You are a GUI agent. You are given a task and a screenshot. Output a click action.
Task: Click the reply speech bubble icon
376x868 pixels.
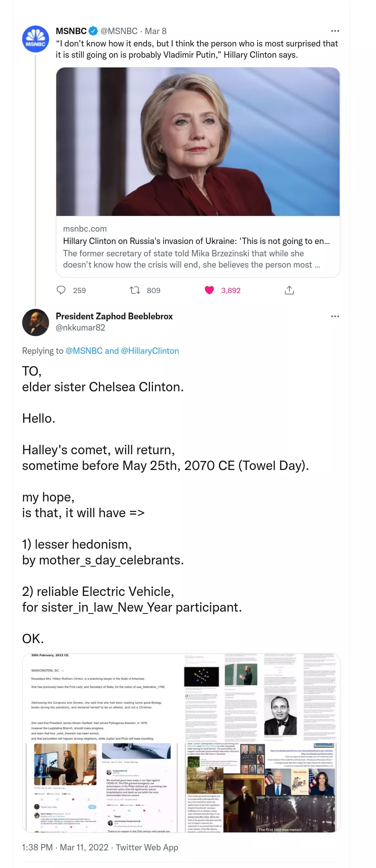(x=61, y=290)
